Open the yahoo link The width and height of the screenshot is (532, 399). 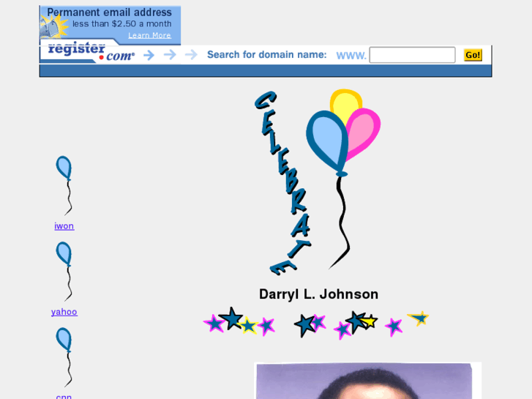coord(64,312)
